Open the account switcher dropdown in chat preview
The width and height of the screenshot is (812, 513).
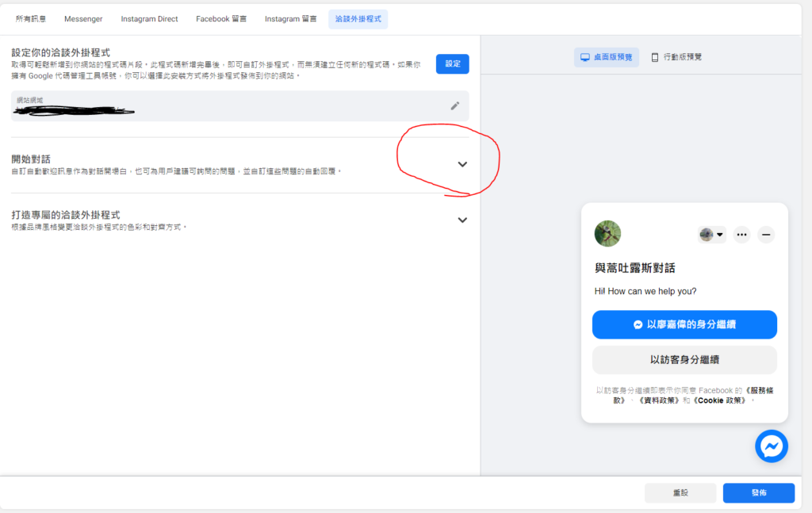click(711, 234)
